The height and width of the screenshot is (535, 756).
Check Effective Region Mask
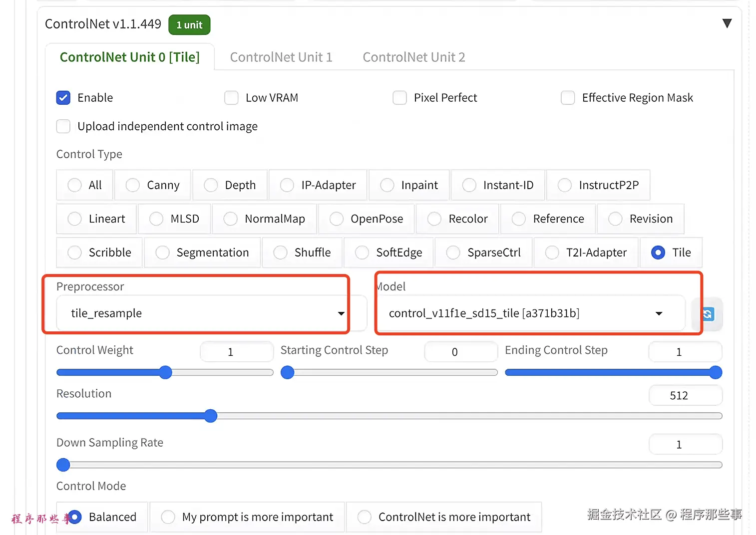pyautogui.click(x=568, y=98)
